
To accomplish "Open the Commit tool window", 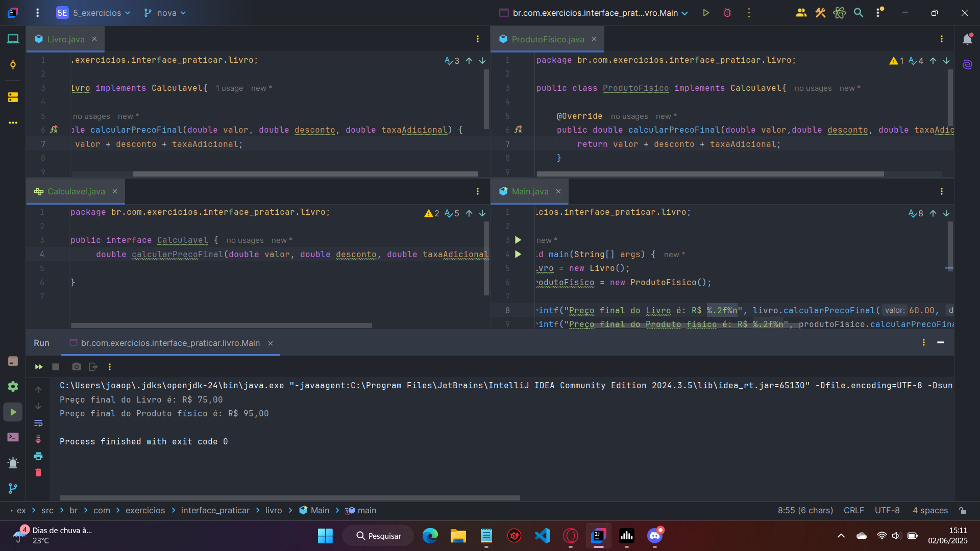I will point(13,65).
